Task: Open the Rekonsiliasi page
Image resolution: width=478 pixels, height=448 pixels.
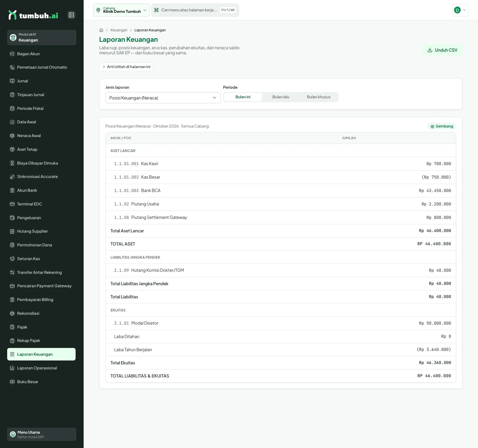Action: coord(42,313)
